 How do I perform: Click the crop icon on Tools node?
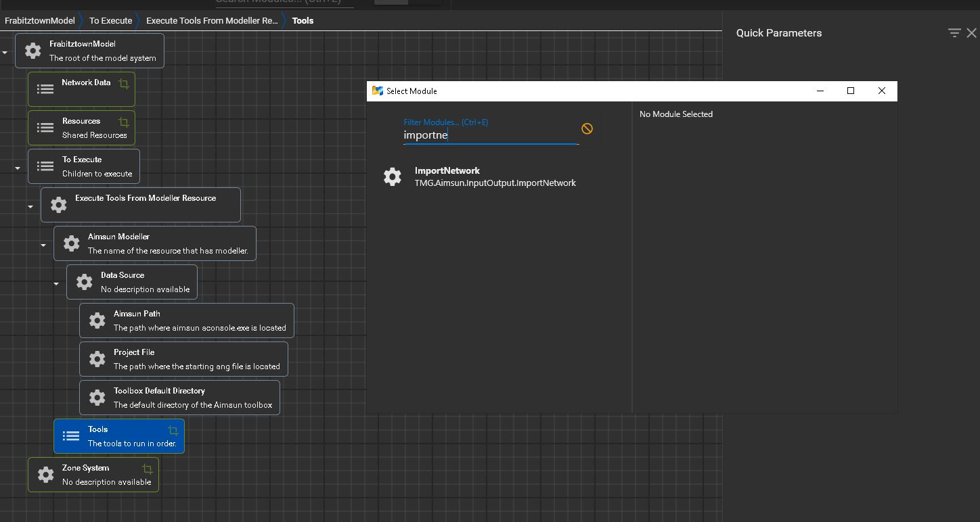pyautogui.click(x=173, y=431)
